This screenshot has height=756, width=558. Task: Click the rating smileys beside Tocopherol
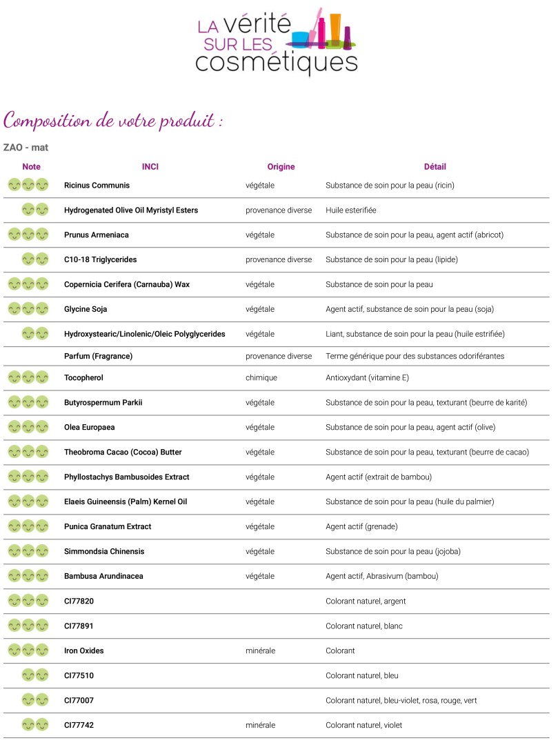click(28, 377)
